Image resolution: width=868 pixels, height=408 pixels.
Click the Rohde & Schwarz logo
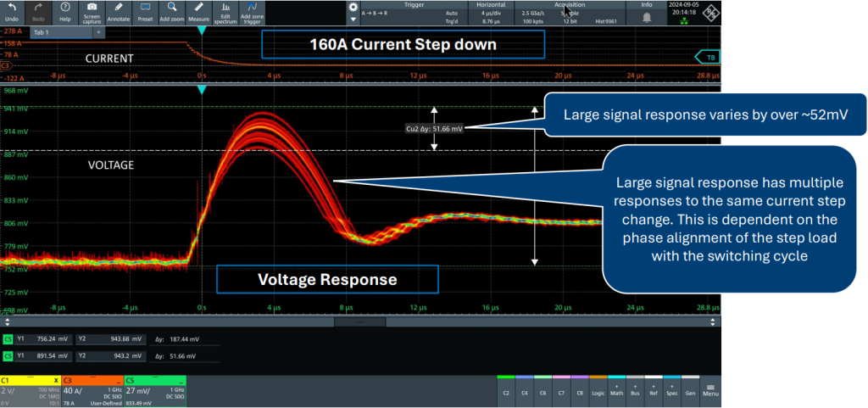[x=709, y=14]
